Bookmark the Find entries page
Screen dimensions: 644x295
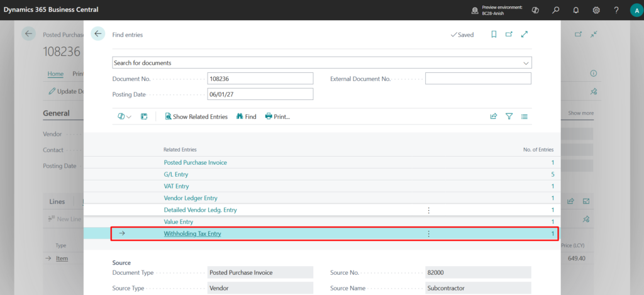click(x=494, y=35)
